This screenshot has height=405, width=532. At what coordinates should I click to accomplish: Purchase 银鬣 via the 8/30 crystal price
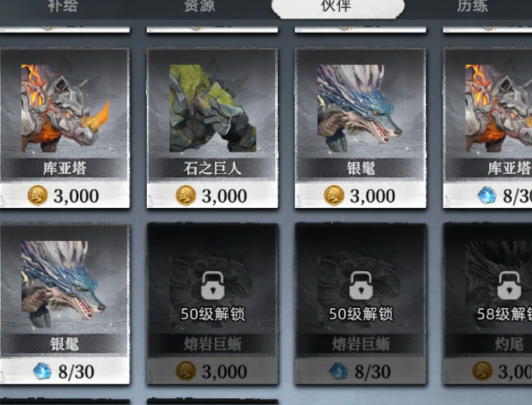(x=64, y=371)
